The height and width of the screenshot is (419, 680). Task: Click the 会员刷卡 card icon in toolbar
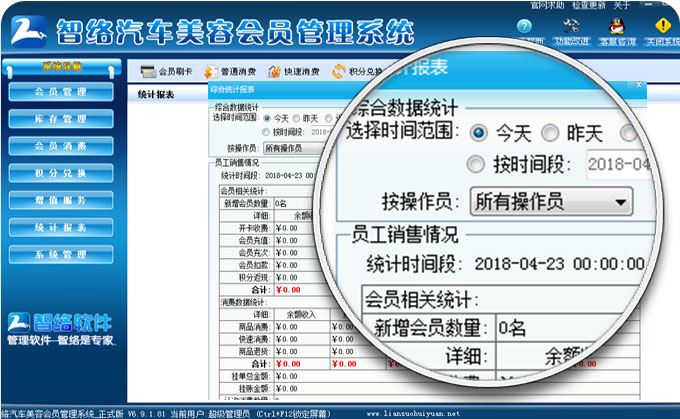(x=148, y=71)
